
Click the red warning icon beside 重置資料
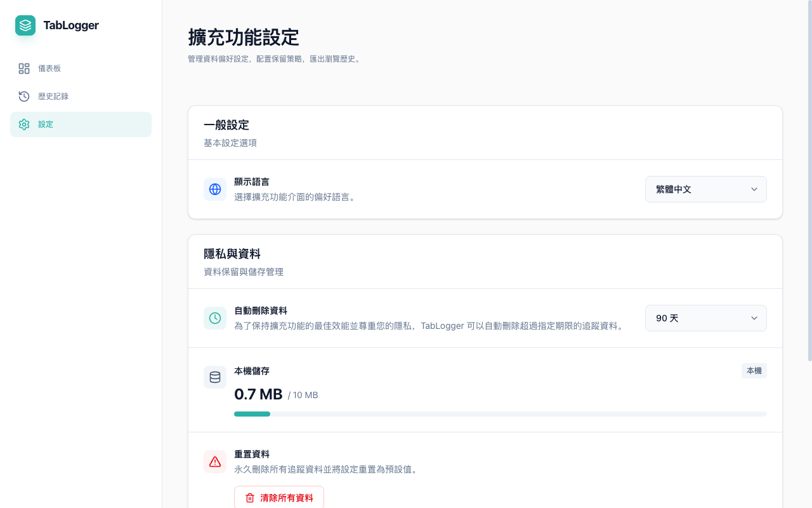click(215, 462)
